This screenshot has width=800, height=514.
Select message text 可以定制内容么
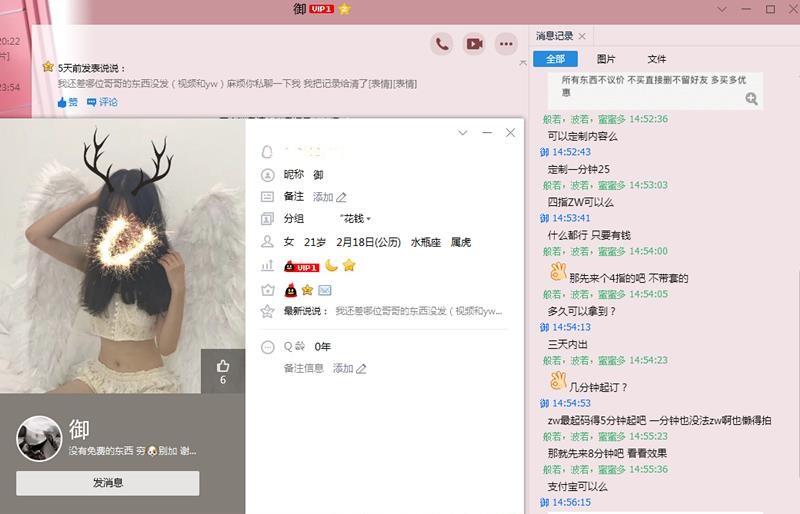pyautogui.click(x=582, y=136)
